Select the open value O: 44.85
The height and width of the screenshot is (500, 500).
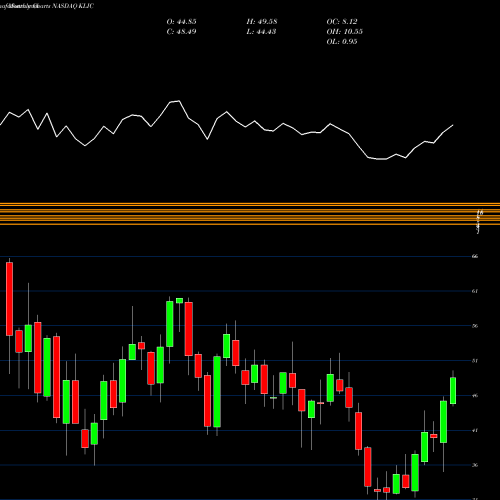click(181, 22)
